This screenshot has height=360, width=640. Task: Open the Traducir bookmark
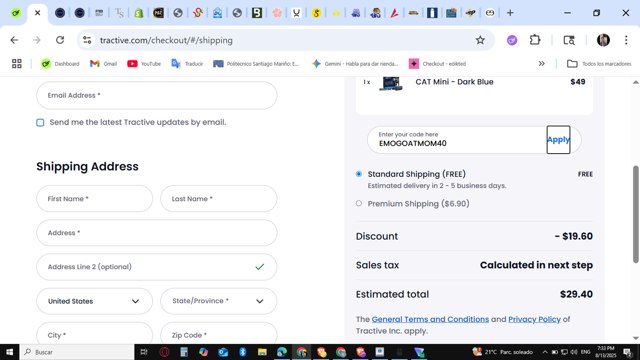pos(187,64)
